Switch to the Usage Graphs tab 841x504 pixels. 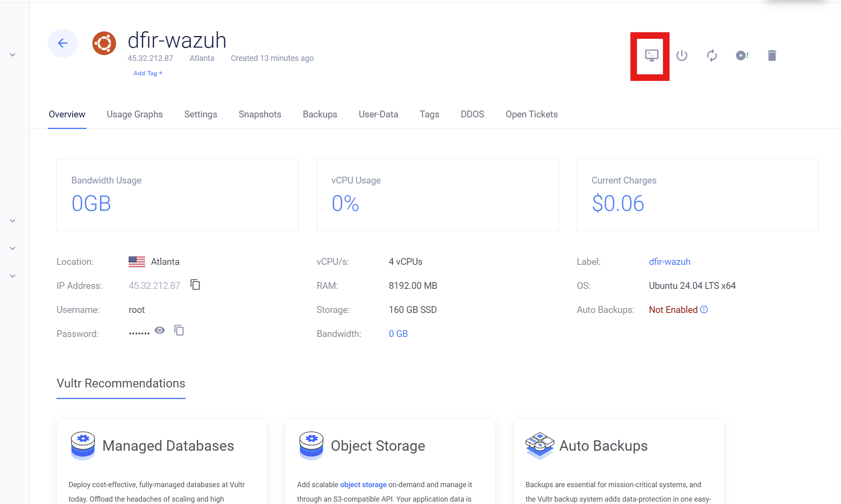tap(135, 115)
